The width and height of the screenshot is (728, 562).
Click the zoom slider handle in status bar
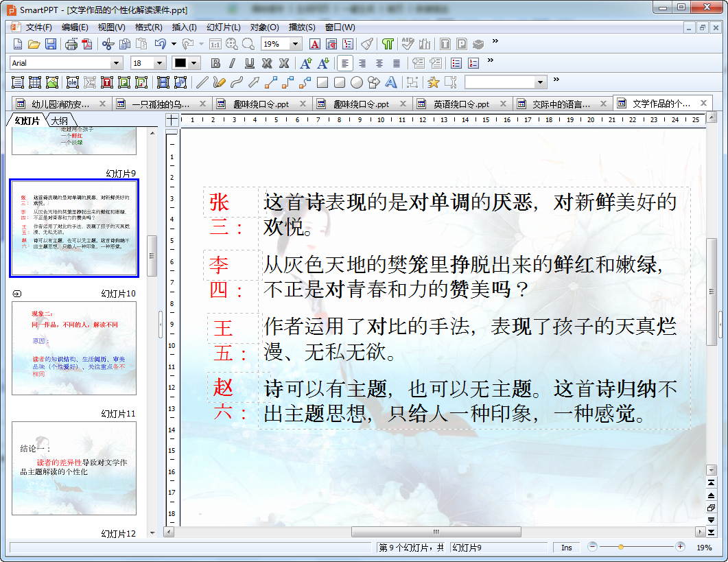click(x=621, y=547)
